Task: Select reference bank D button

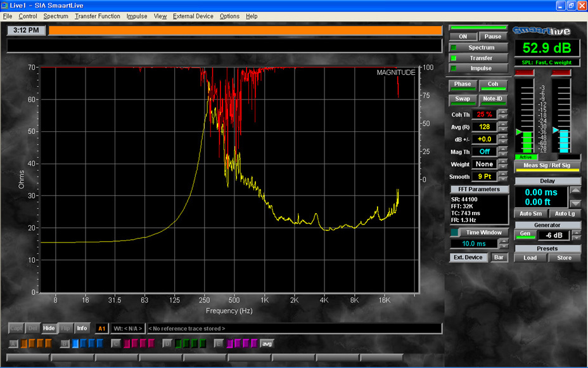Action: coord(167,343)
